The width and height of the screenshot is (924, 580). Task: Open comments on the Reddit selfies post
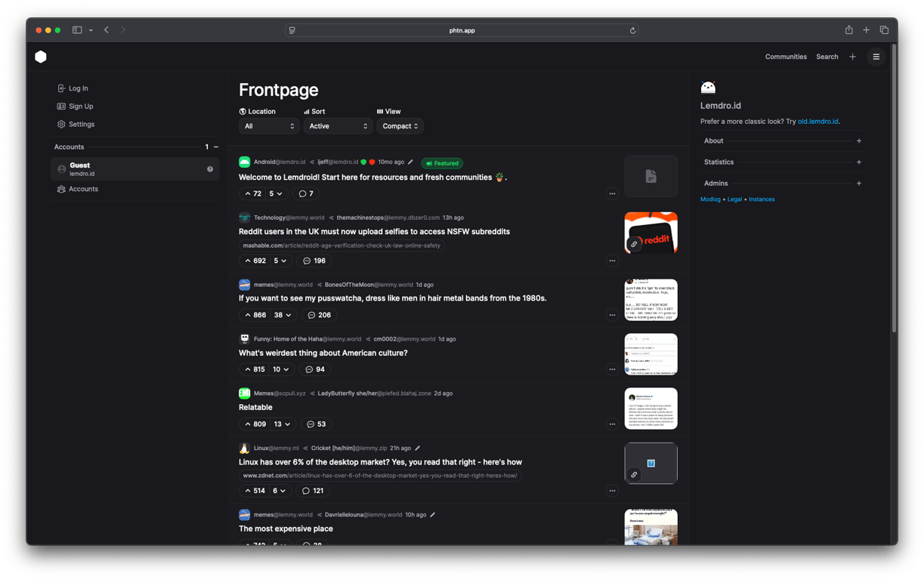pos(315,260)
